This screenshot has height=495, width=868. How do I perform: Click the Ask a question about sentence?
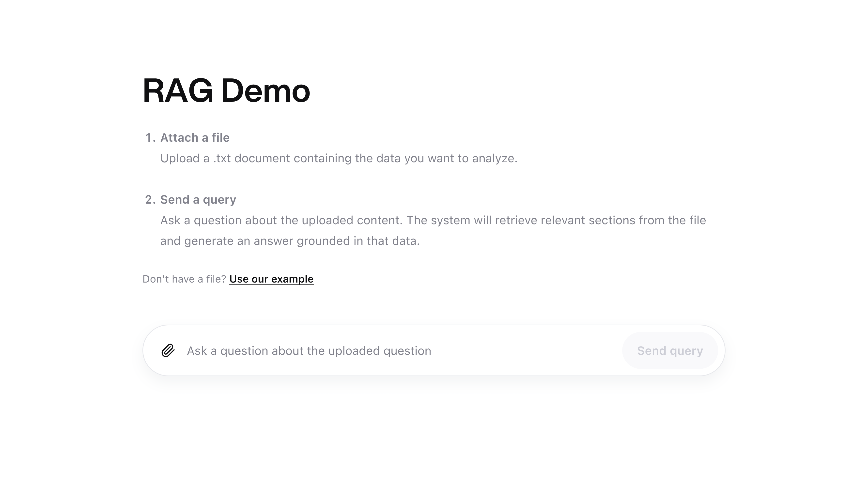pos(281,220)
